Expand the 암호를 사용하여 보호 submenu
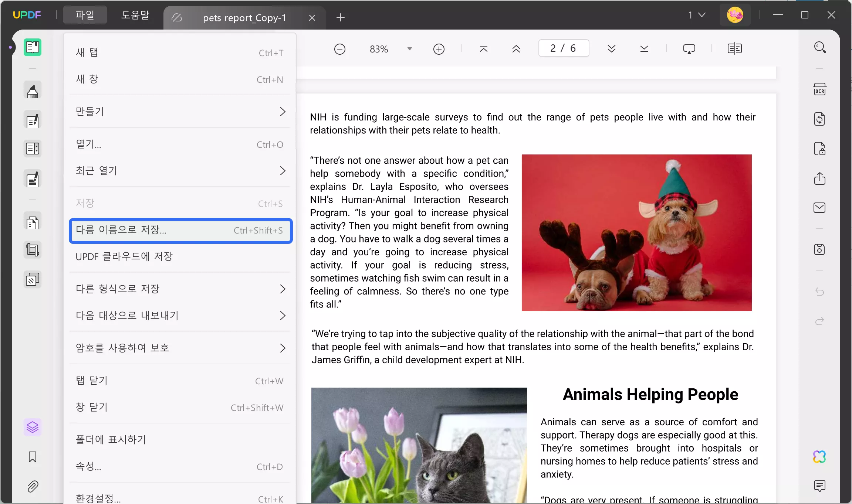 pyautogui.click(x=180, y=348)
